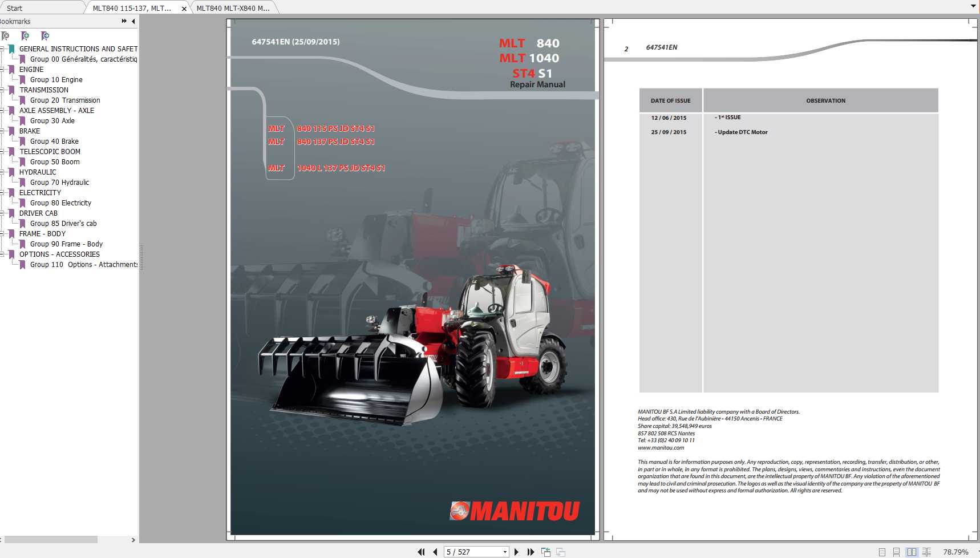Open the page number dropdown
This screenshot has width=980, height=558.
tap(505, 552)
